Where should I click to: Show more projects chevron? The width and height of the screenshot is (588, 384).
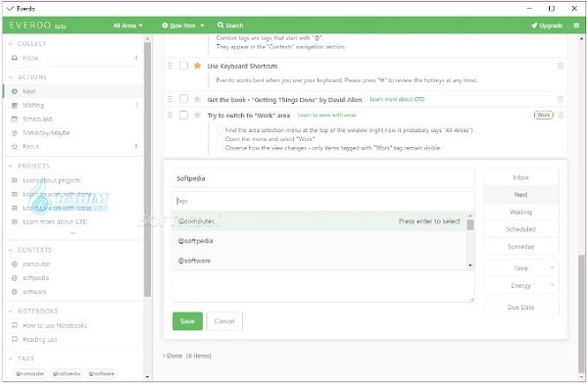coord(73,233)
